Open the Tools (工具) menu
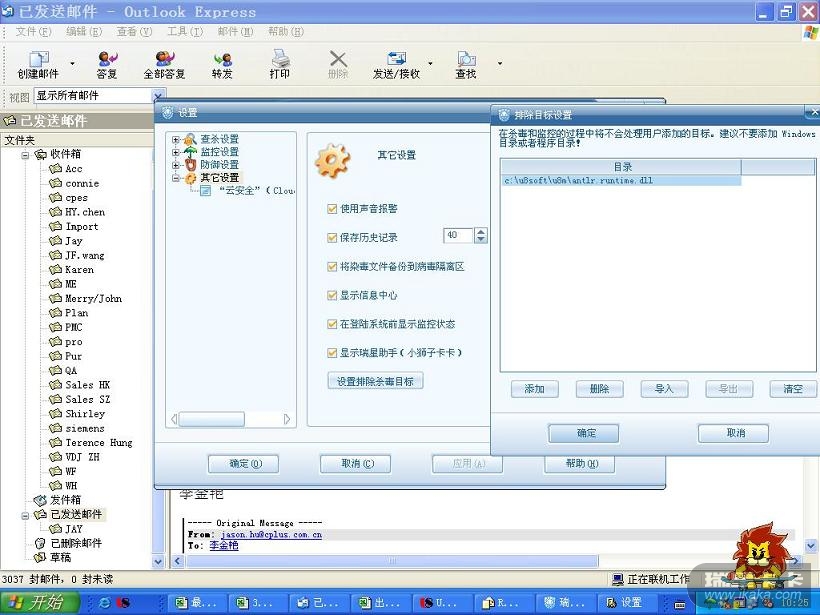This screenshot has height=615, width=820. tap(185, 32)
